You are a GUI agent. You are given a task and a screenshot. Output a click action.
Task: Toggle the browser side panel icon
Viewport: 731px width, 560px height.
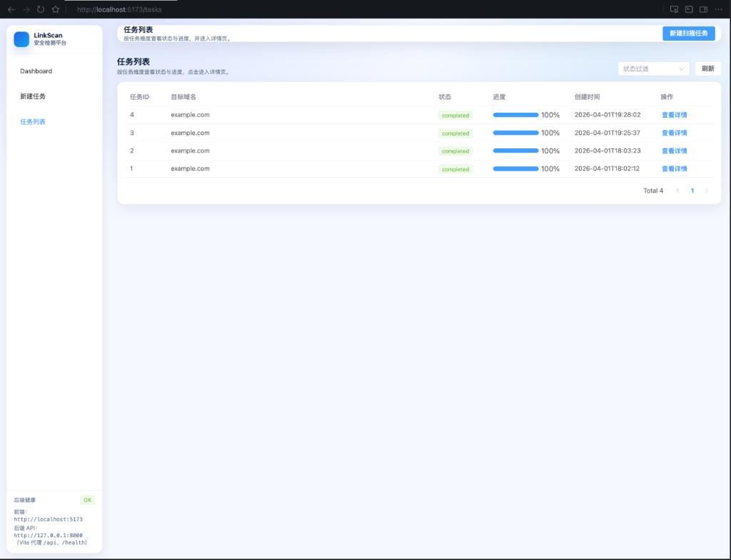pos(703,9)
